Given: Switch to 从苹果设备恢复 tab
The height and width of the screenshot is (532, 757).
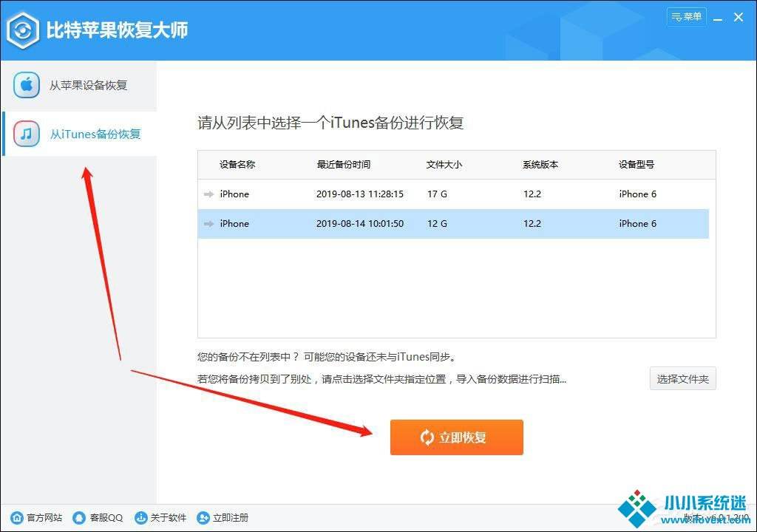Looking at the screenshot, I should click(79, 86).
